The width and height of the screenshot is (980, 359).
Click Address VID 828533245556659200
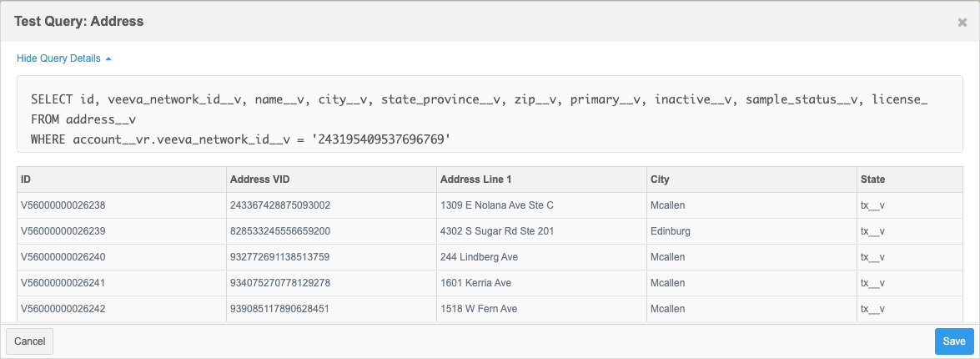tap(280, 231)
